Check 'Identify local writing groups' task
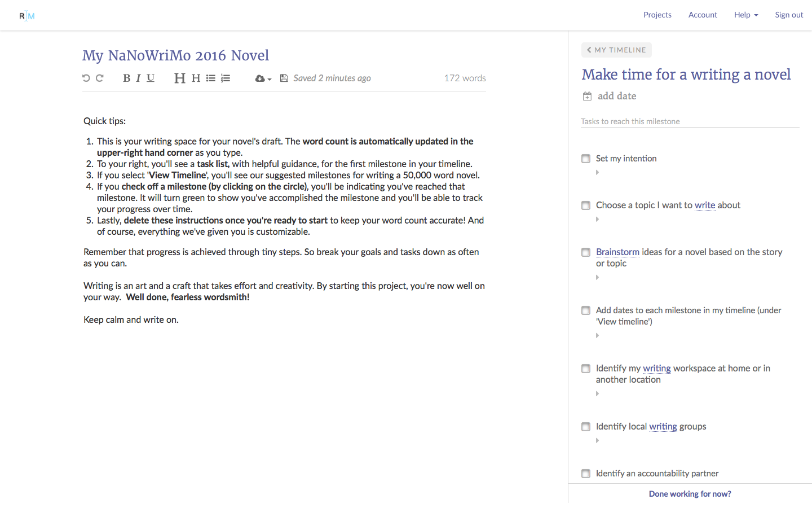Screen dimensions: 812x508 [586, 427]
